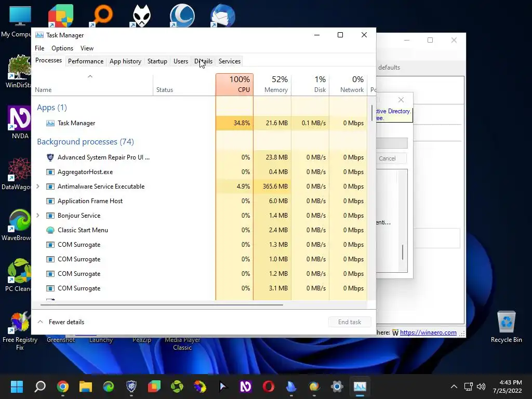Sort by the CPU column header
The width and height of the screenshot is (532, 399).
click(234, 85)
